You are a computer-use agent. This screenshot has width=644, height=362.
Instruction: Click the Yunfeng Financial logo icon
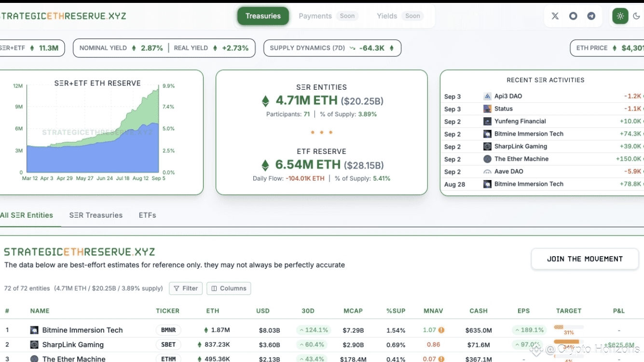click(487, 121)
